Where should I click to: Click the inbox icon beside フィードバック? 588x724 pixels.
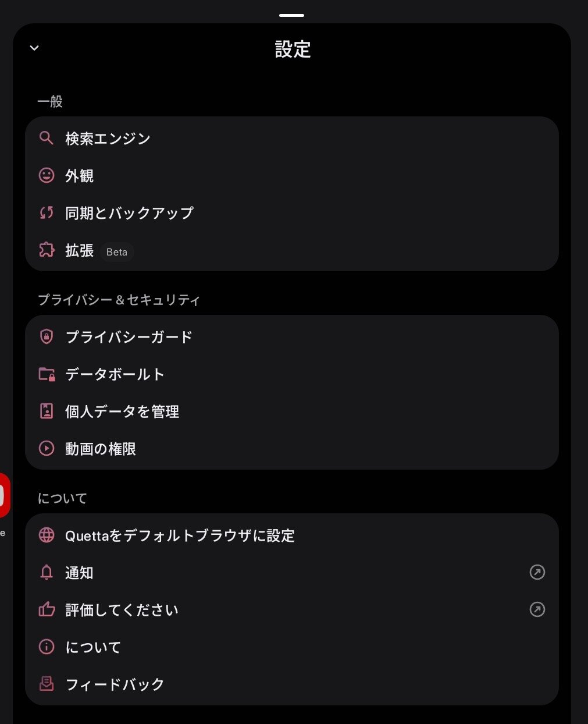47,684
